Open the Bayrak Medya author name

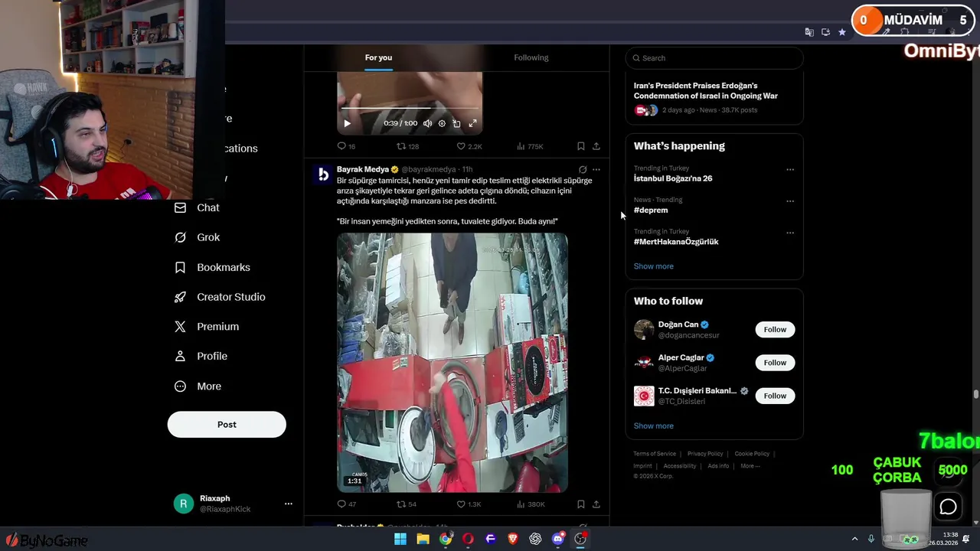(x=363, y=169)
